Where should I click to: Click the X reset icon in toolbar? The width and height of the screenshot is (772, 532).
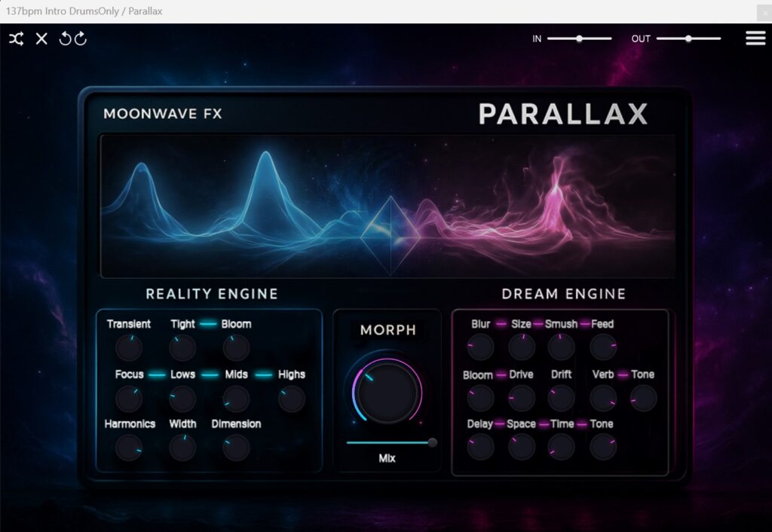coord(41,39)
